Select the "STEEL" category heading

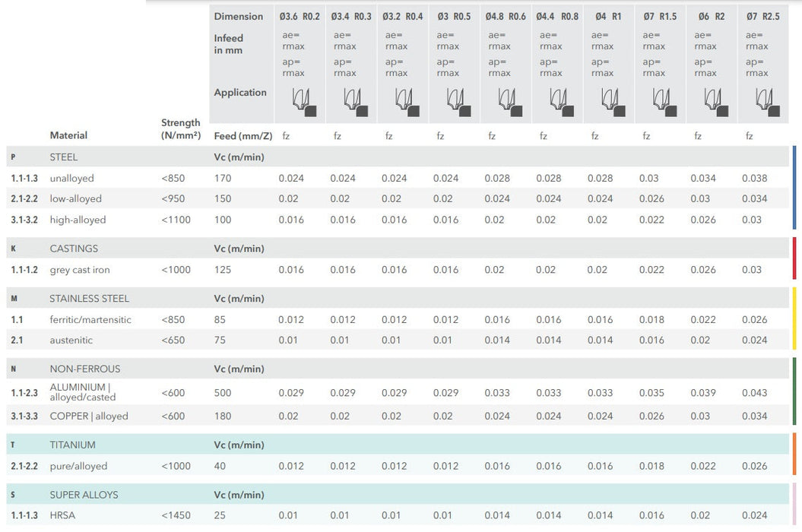(x=63, y=157)
